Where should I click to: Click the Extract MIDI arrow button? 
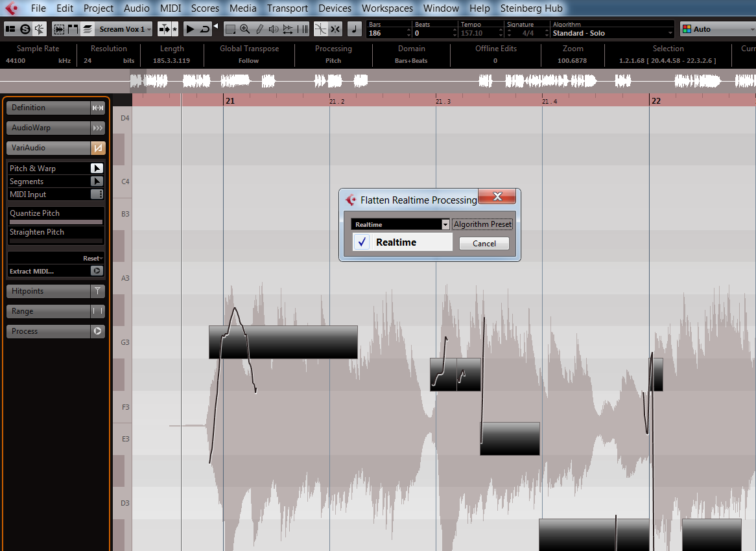click(97, 271)
